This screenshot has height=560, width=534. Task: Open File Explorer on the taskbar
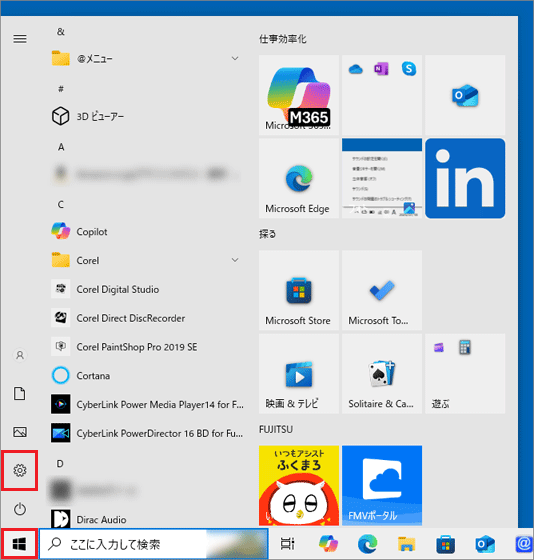[x=406, y=544]
